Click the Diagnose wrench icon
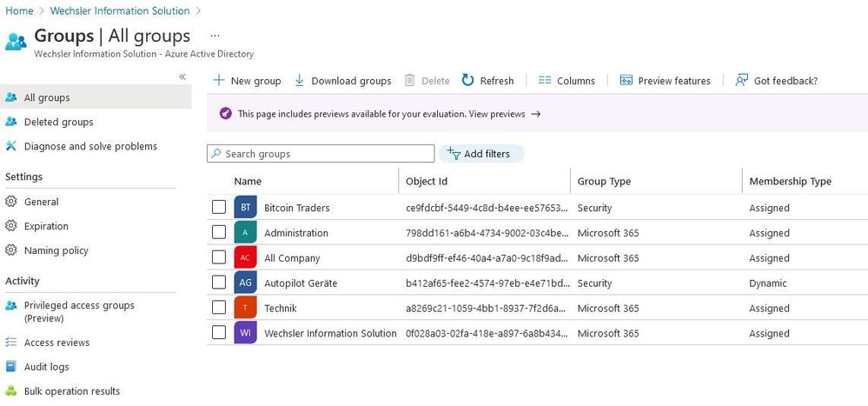 click(x=11, y=146)
